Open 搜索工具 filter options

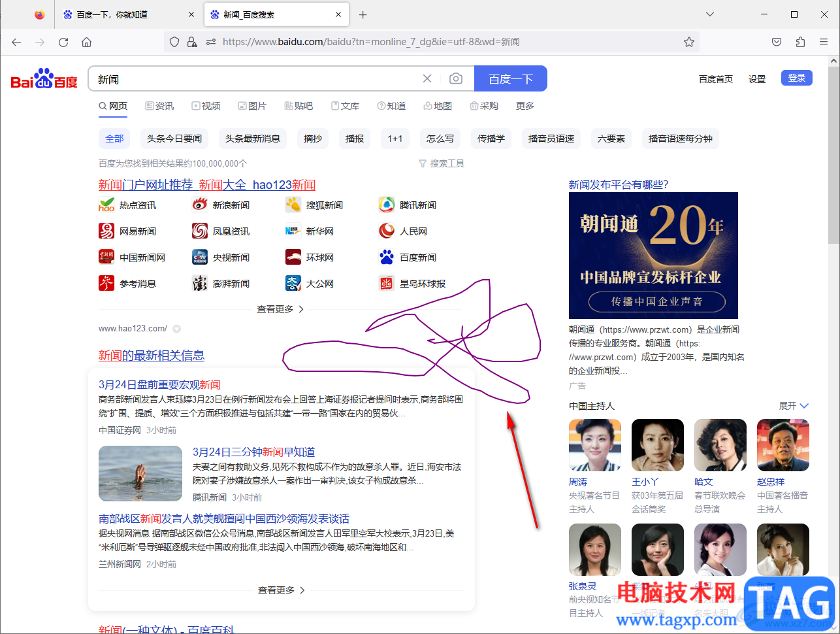tap(442, 163)
